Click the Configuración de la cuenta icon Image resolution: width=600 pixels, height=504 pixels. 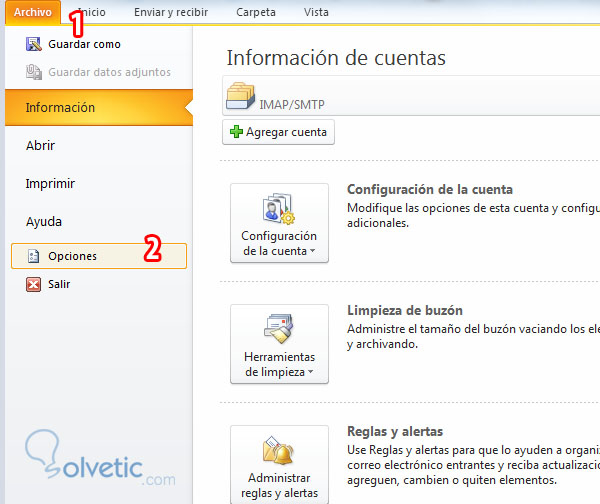tap(279, 209)
